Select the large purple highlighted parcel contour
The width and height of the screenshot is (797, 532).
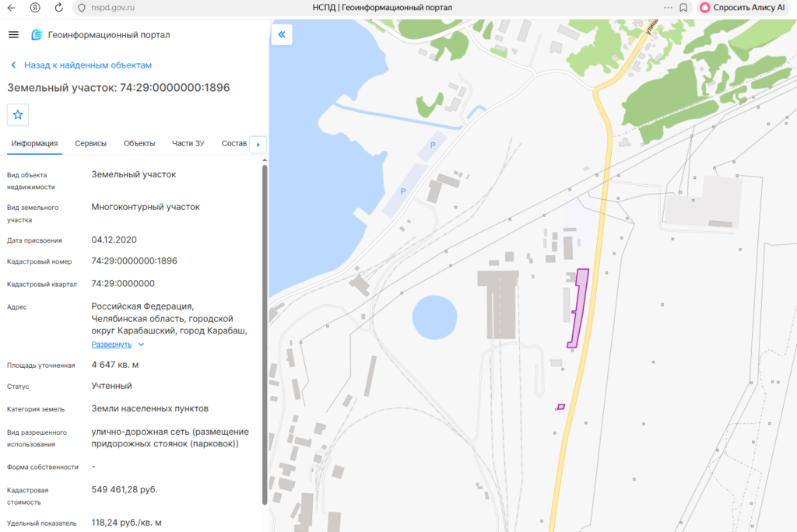point(579,308)
